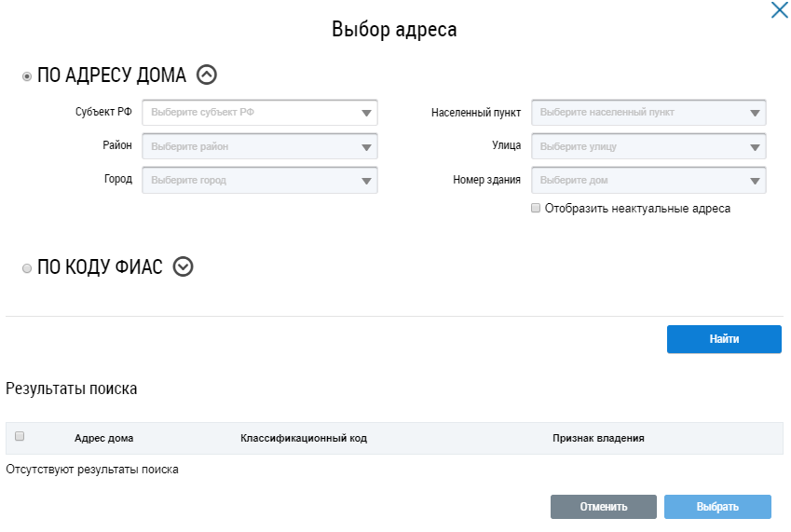
Task: Expand the ПО КОДУ ФИАС section
Action: [184, 267]
